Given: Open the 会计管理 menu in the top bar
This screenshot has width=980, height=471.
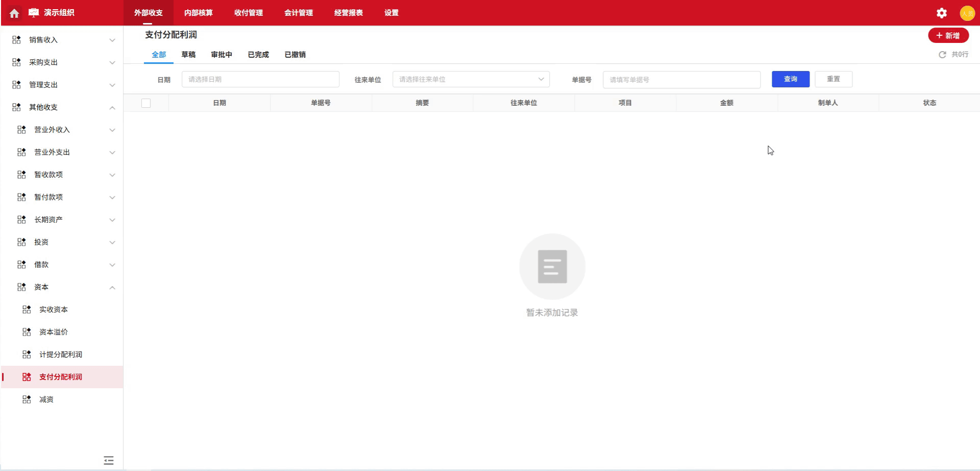Looking at the screenshot, I should coord(299,13).
